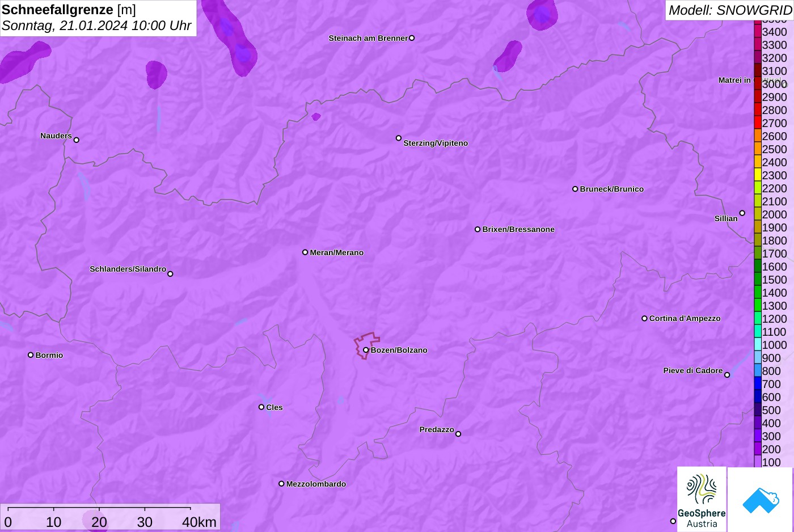Click the "Modell: SNOWGRID" label

click(x=730, y=10)
